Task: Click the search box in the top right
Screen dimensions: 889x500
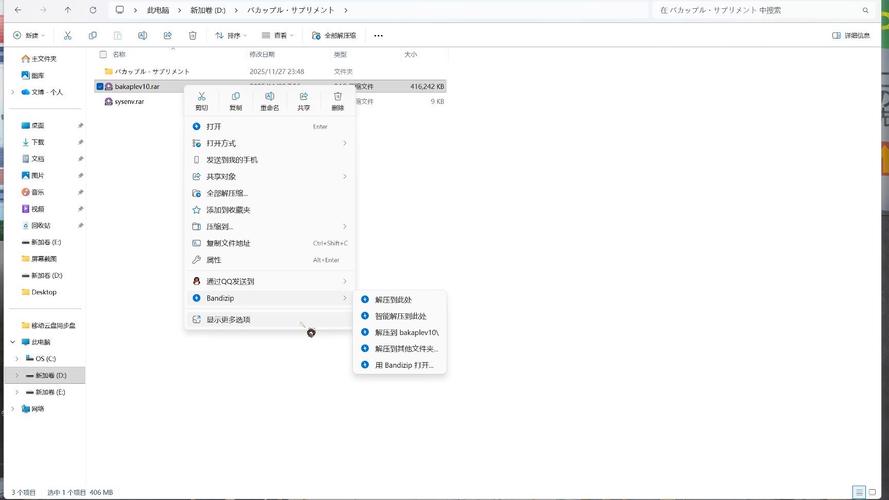Action: pyautogui.click(x=760, y=10)
